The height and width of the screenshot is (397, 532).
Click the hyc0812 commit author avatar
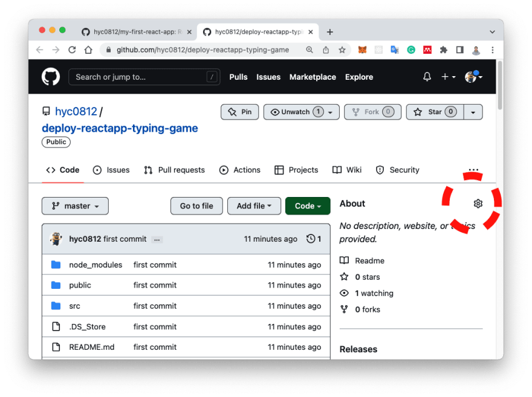point(56,239)
